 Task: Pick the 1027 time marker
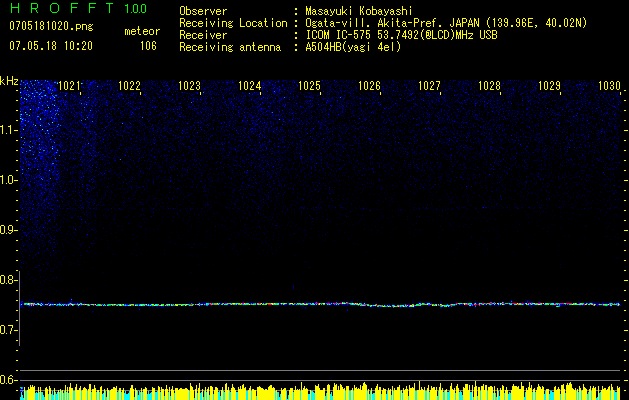[429, 86]
